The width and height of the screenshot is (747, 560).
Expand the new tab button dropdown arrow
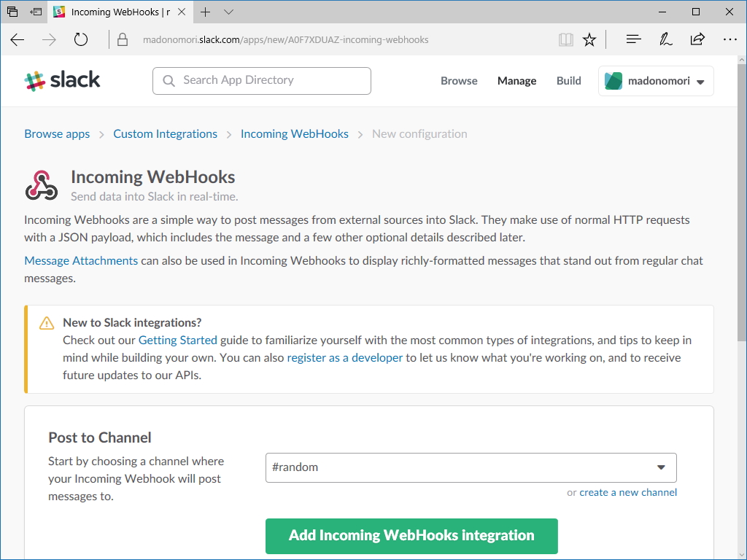click(228, 12)
